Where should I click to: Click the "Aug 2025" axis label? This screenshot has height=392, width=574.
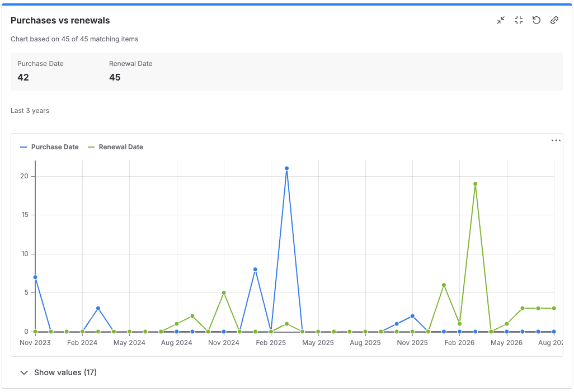tap(365, 343)
